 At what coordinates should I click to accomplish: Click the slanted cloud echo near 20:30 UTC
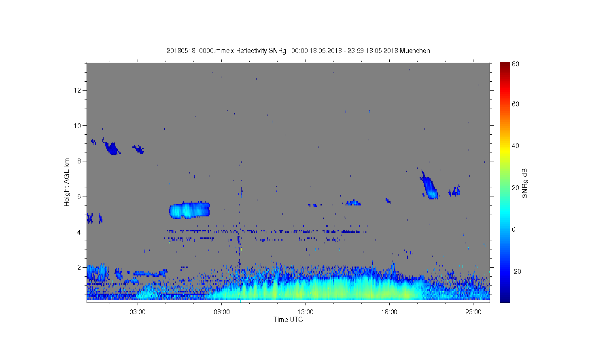point(429,185)
